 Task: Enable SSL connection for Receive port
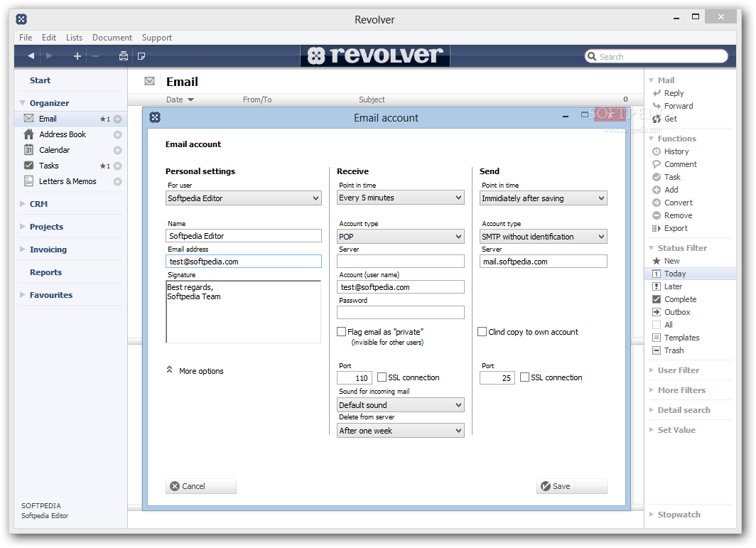point(382,377)
